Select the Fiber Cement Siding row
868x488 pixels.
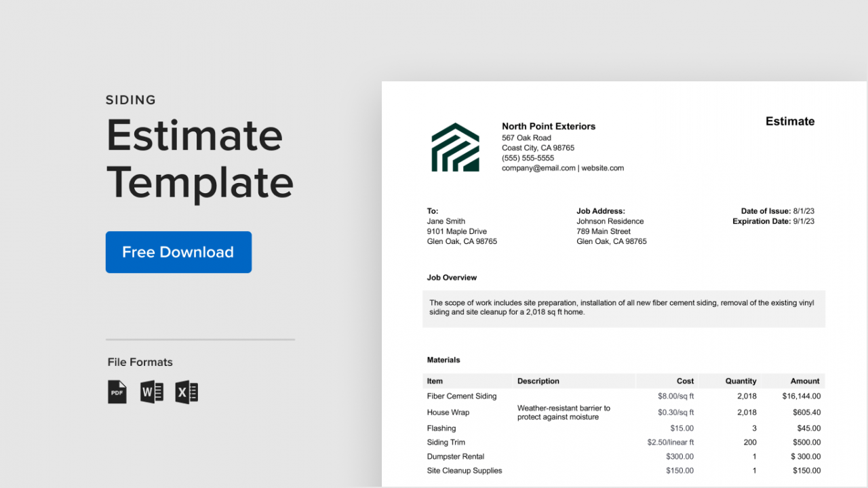(x=462, y=396)
